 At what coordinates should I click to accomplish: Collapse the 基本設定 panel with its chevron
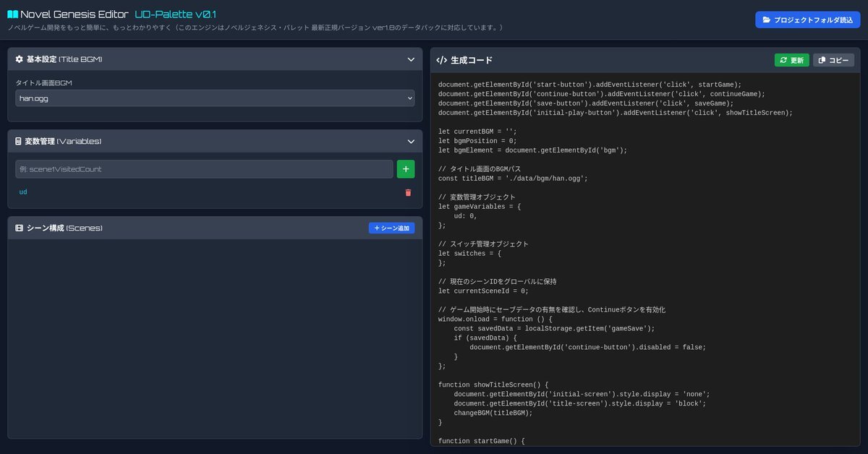point(410,59)
